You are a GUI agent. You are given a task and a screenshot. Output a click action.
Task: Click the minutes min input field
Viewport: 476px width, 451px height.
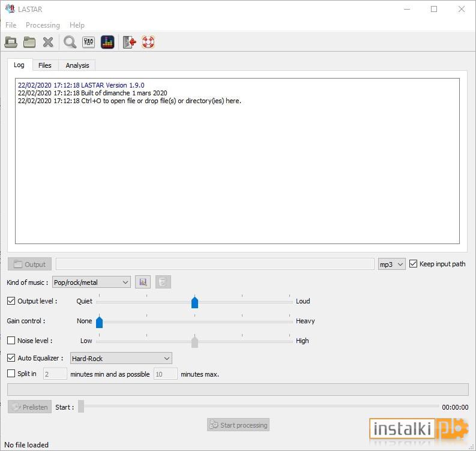click(x=55, y=374)
